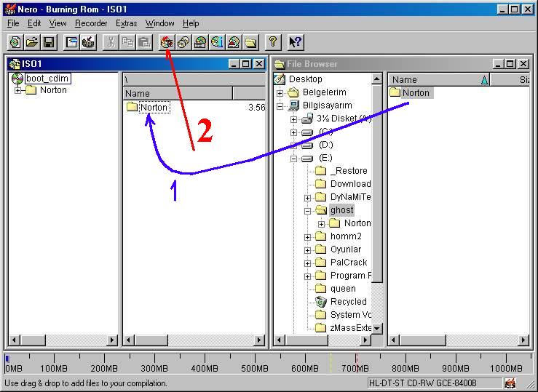Screen dimensions: 538x392
Task: Expand the homm2 folder
Action: [307, 237]
